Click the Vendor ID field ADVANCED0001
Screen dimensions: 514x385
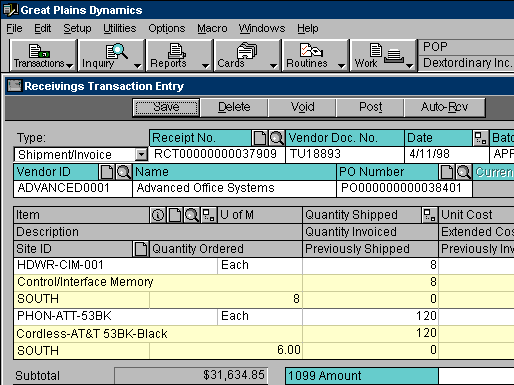[73, 189]
